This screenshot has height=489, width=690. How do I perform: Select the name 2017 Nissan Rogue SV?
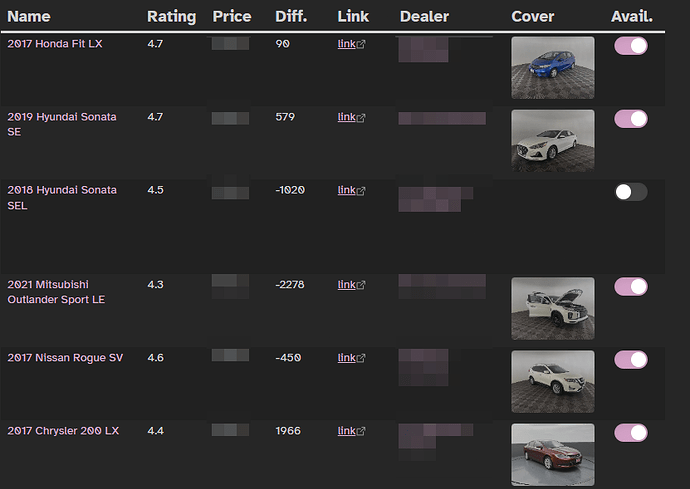65,358
